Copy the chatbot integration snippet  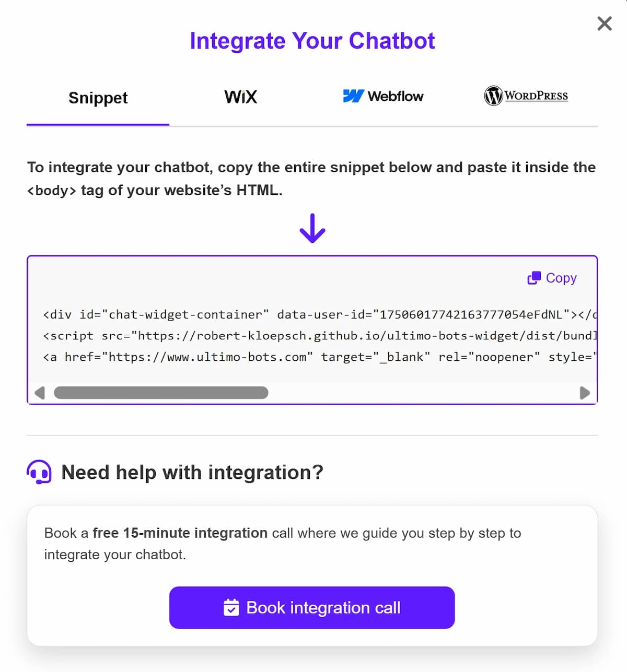(552, 277)
